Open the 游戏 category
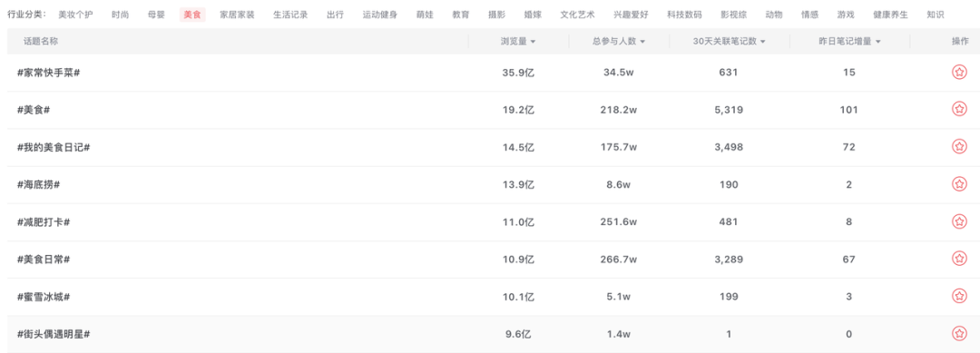980x353 pixels. coord(846,15)
